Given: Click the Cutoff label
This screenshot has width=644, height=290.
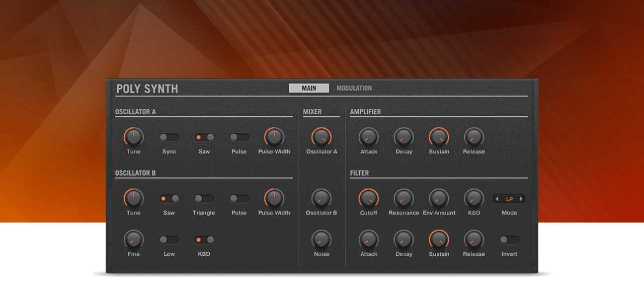Looking at the screenshot, I should tap(369, 213).
